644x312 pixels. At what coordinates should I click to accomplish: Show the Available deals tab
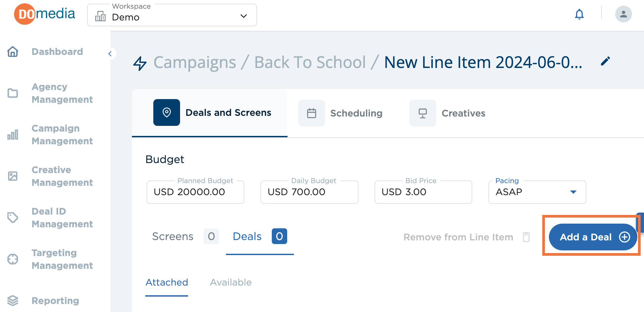tap(231, 282)
